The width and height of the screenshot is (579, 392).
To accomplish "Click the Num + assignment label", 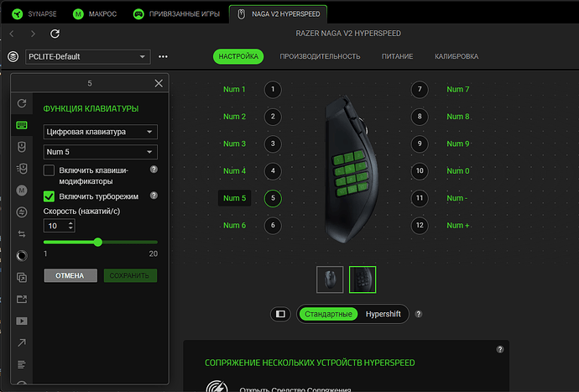I will click(458, 225).
